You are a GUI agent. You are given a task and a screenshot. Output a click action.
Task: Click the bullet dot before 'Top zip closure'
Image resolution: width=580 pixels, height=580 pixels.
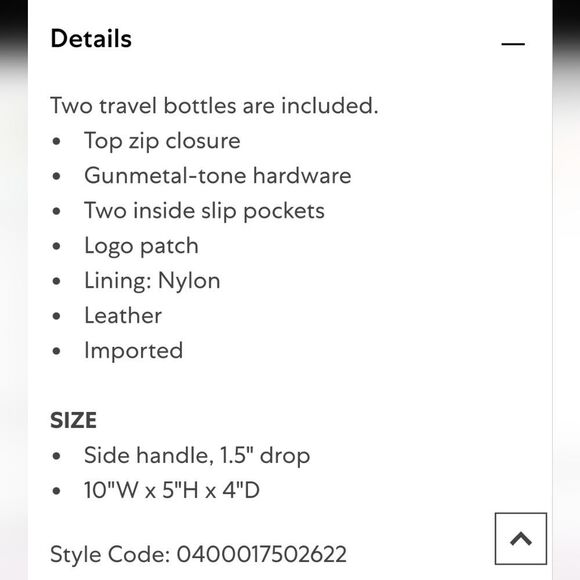[x=57, y=141]
